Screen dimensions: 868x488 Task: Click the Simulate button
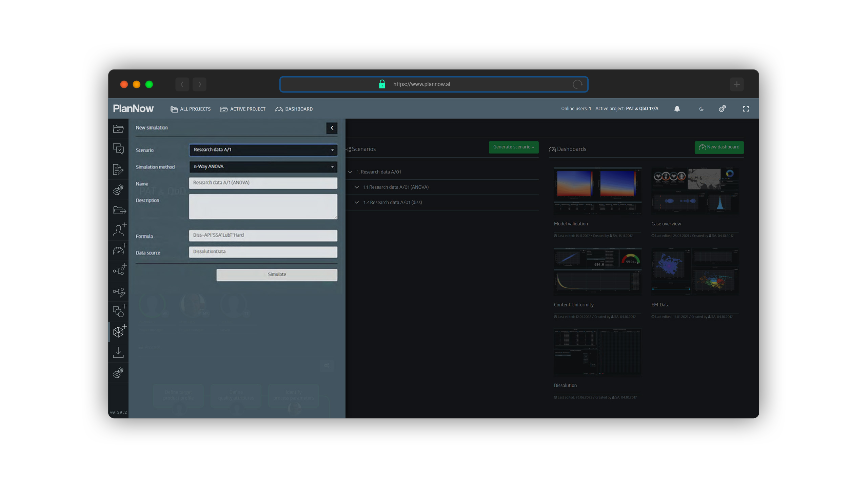coord(277,274)
